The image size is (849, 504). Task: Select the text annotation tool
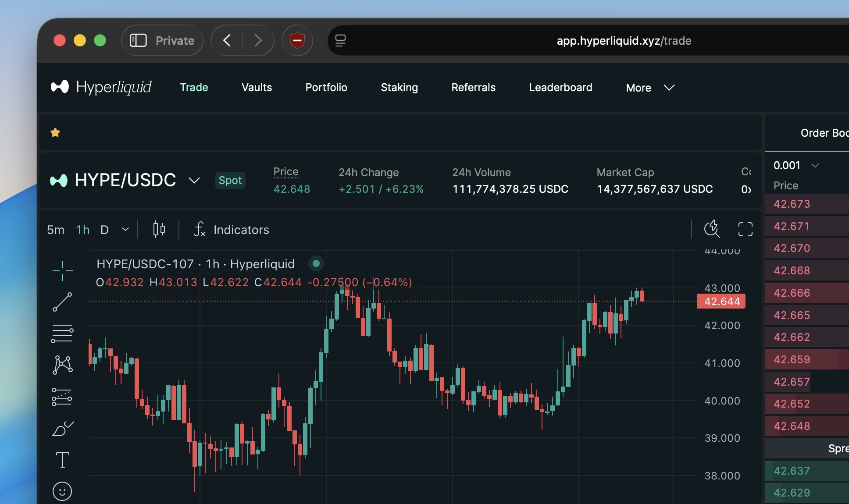[62, 460]
